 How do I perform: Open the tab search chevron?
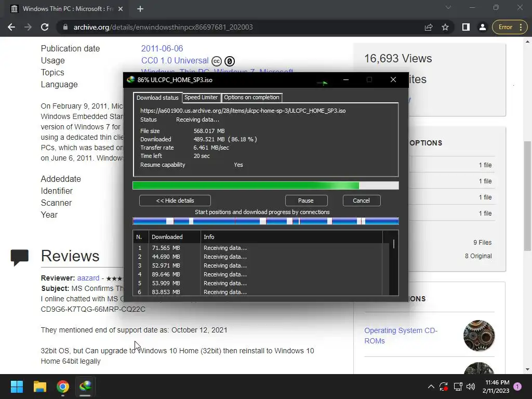click(448, 7)
